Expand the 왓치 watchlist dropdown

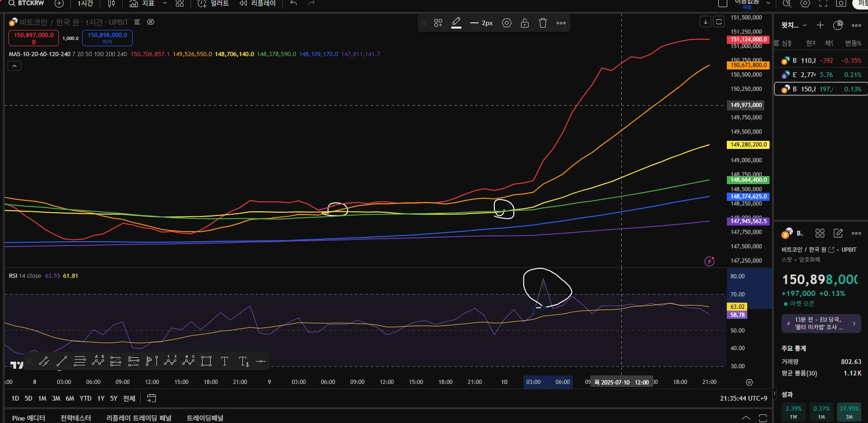794,25
